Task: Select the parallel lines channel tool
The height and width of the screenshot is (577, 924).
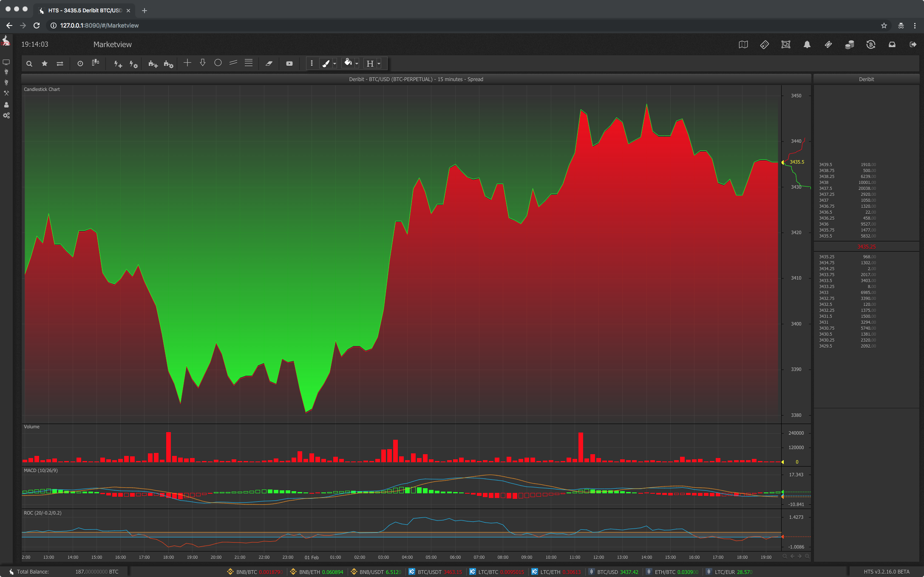Action: (233, 63)
